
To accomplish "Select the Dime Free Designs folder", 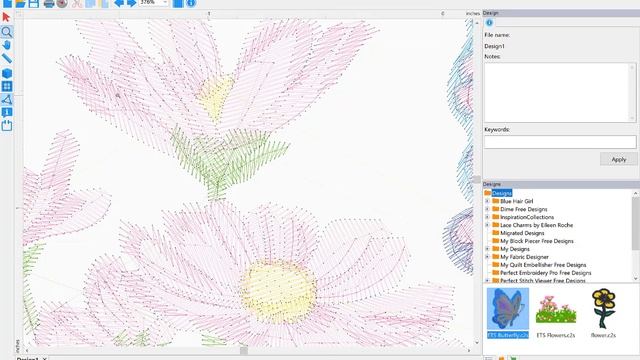I will [x=524, y=209].
